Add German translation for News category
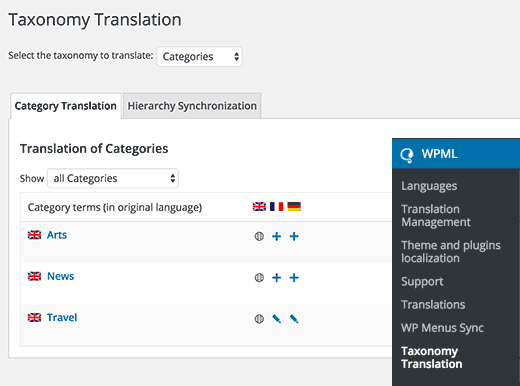Viewport: 520px width, 386px height. [294, 277]
